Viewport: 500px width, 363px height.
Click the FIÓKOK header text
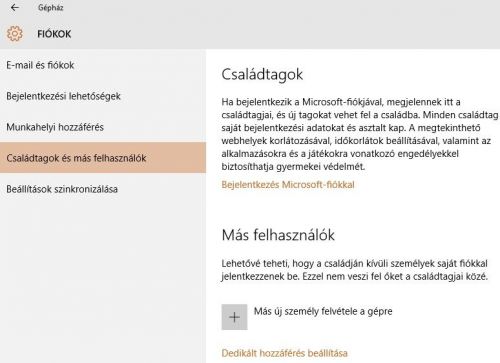pyautogui.click(x=54, y=34)
